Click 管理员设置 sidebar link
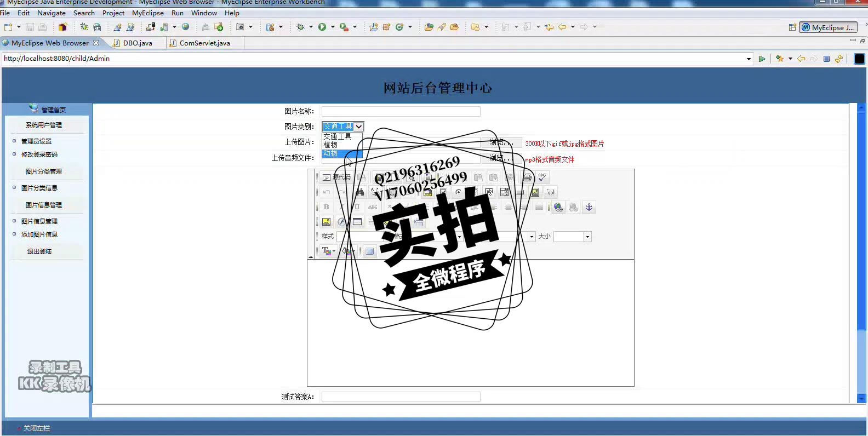Image resolution: width=868 pixels, height=436 pixels. pos(36,141)
